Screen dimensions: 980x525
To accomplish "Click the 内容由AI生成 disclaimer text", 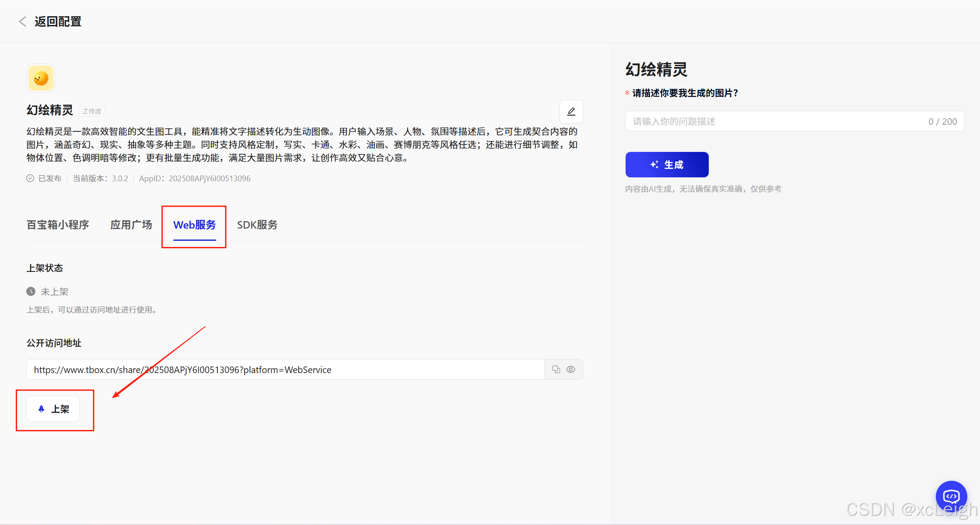I will (x=703, y=189).
